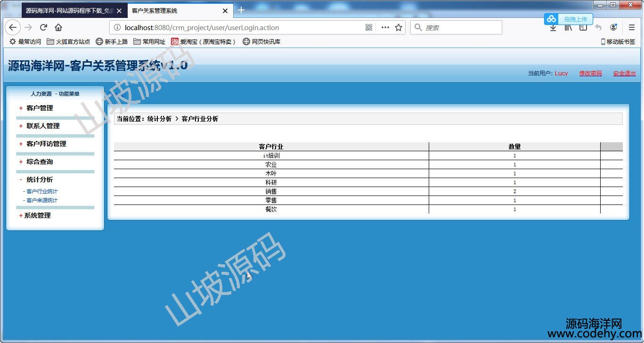Open the downloads panel
Viewport: 644px width, 343px height.
click(x=553, y=29)
